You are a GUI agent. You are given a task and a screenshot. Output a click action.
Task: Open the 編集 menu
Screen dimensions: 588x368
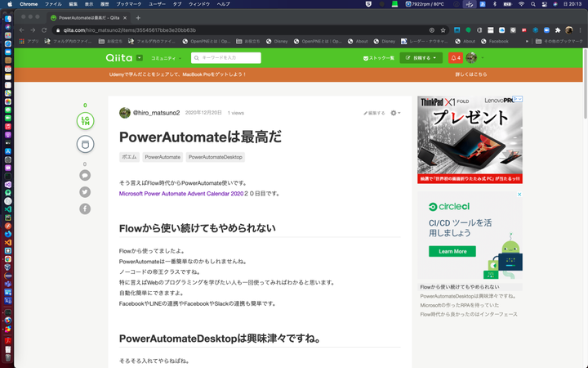[73, 4]
